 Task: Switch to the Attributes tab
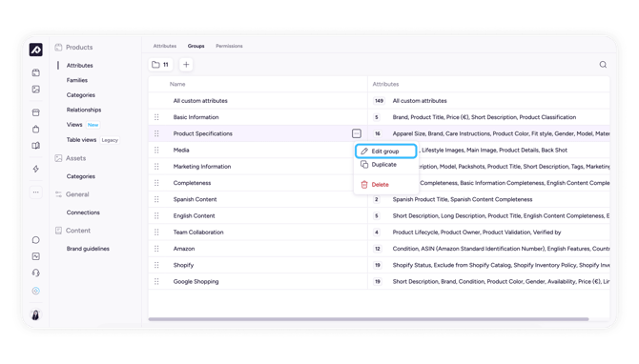165,46
